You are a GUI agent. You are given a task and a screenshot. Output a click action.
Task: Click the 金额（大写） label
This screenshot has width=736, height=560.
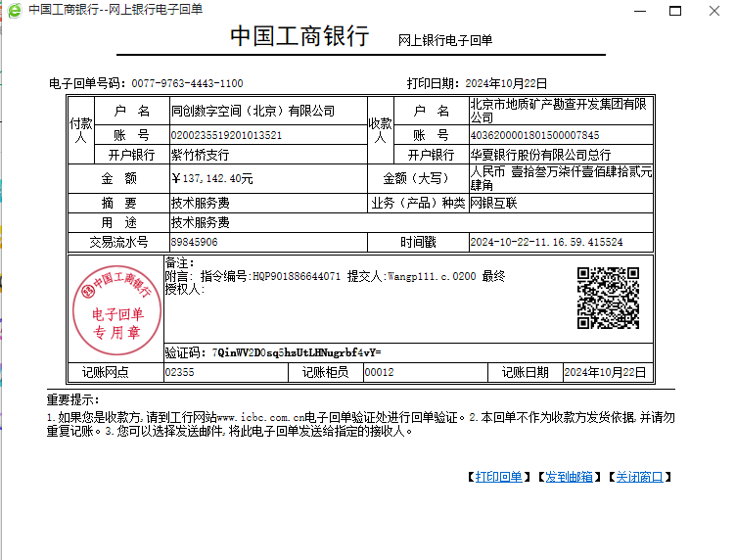coord(418,178)
